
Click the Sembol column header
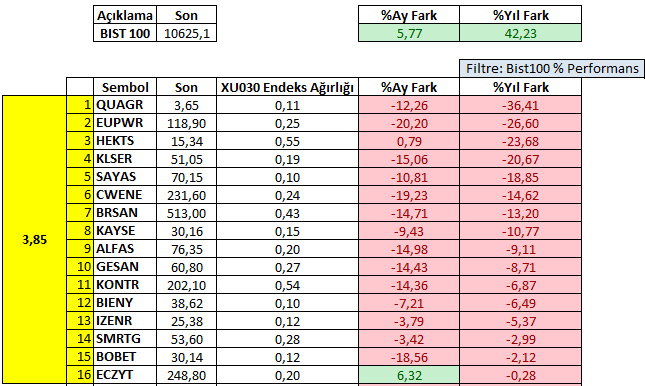tap(125, 87)
